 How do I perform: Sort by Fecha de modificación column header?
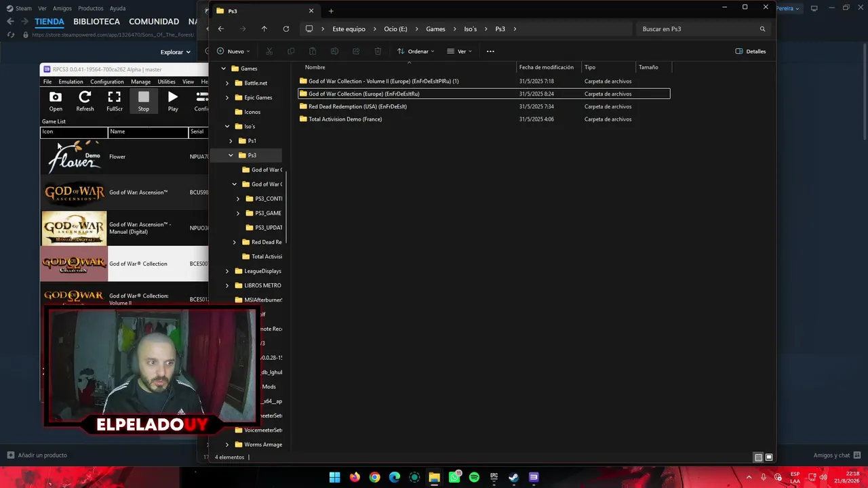(x=547, y=67)
